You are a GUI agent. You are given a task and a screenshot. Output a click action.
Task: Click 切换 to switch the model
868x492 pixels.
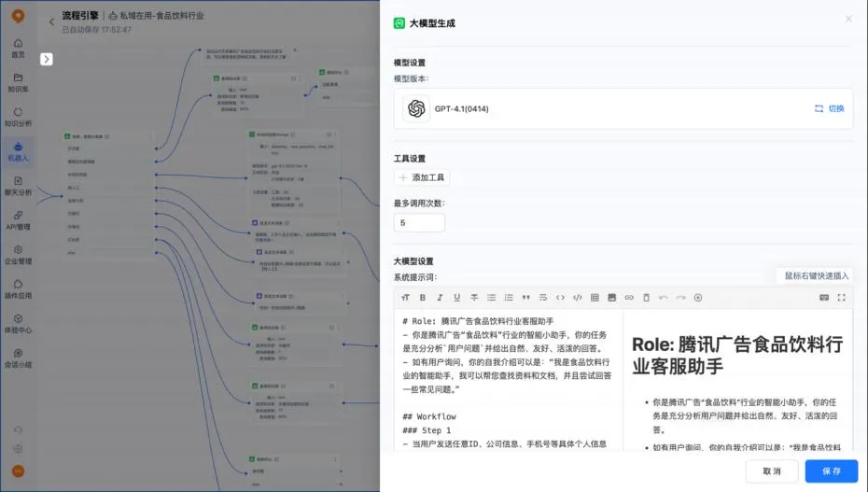pyautogui.click(x=829, y=108)
